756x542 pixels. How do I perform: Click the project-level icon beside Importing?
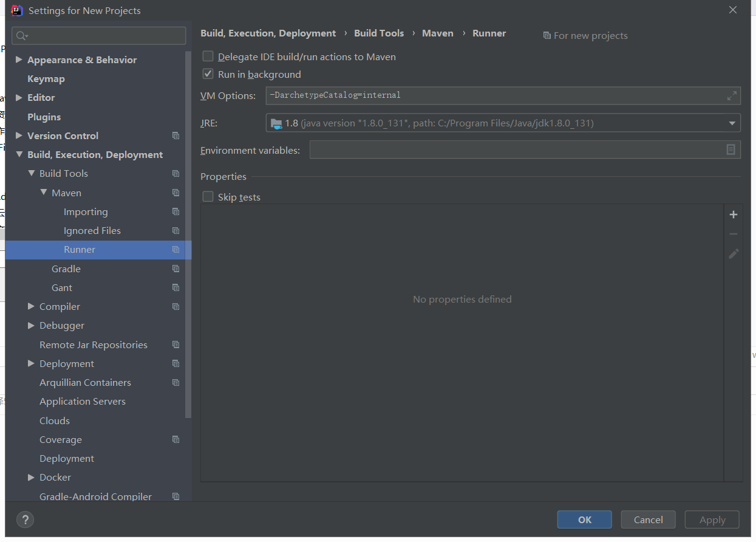point(175,211)
